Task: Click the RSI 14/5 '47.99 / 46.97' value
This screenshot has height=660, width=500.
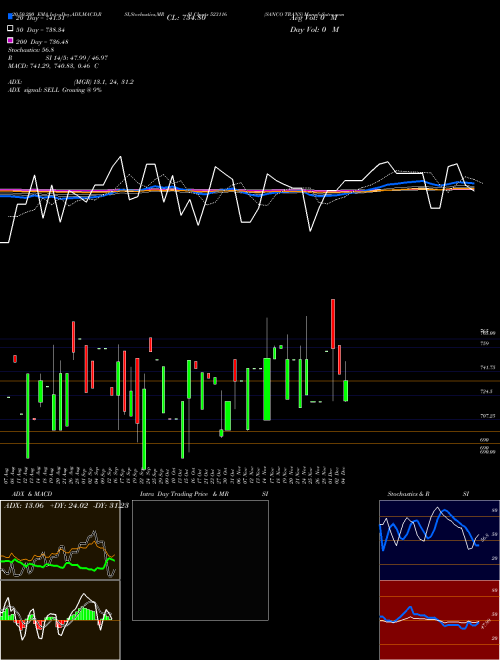Action: pyautogui.click(x=88, y=58)
